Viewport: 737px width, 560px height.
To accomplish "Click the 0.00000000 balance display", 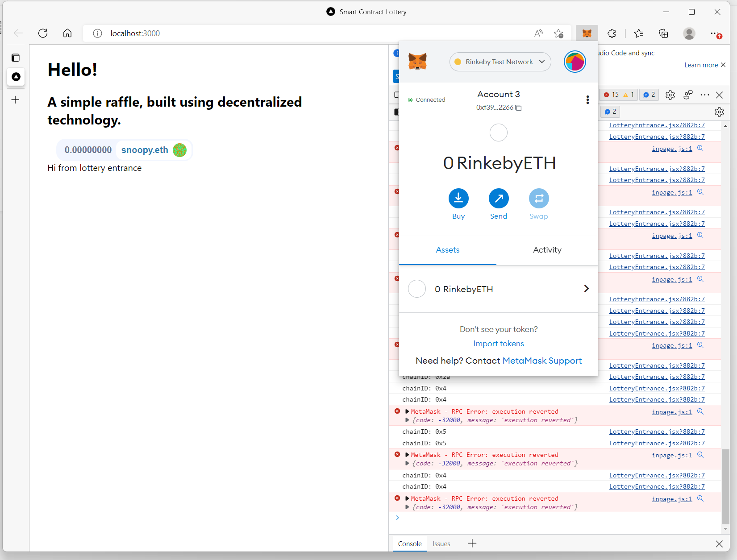I will pyautogui.click(x=88, y=150).
